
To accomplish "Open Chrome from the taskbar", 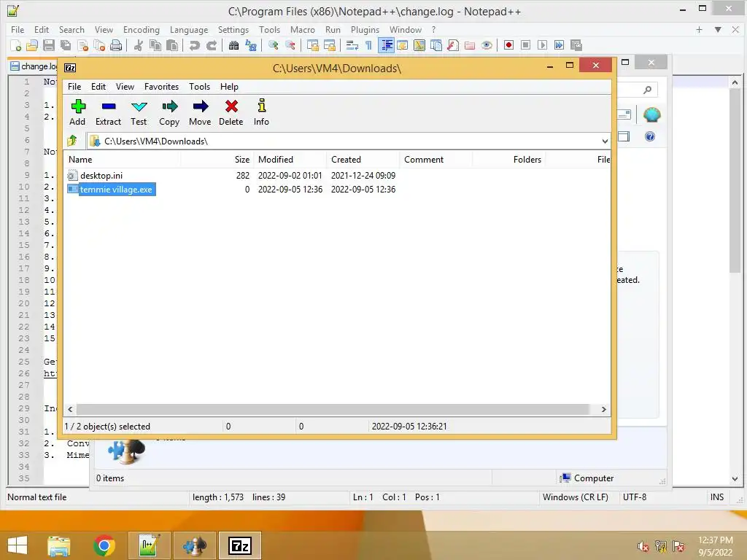I will [x=104, y=545].
